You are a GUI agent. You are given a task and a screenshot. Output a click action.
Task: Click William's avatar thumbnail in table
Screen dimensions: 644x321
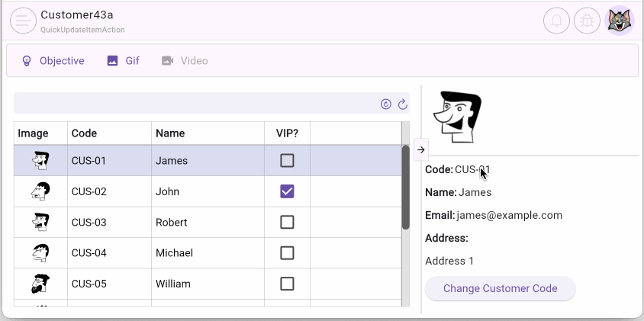coord(40,284)
